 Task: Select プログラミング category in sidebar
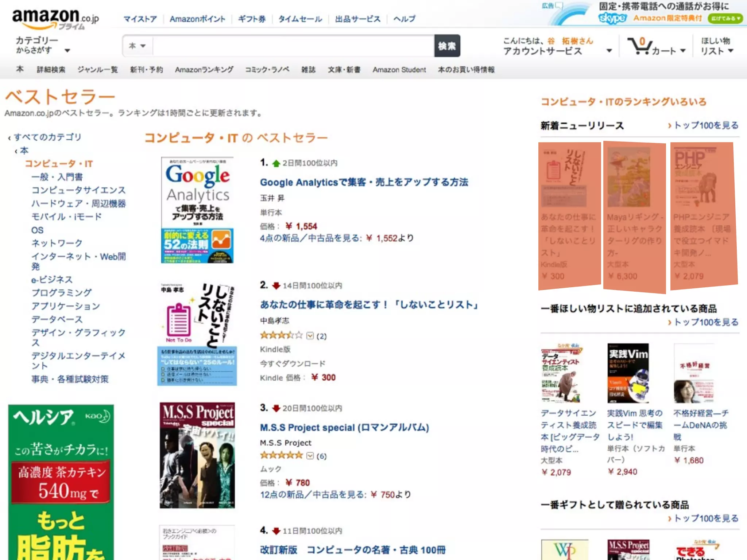coord(62,293)
